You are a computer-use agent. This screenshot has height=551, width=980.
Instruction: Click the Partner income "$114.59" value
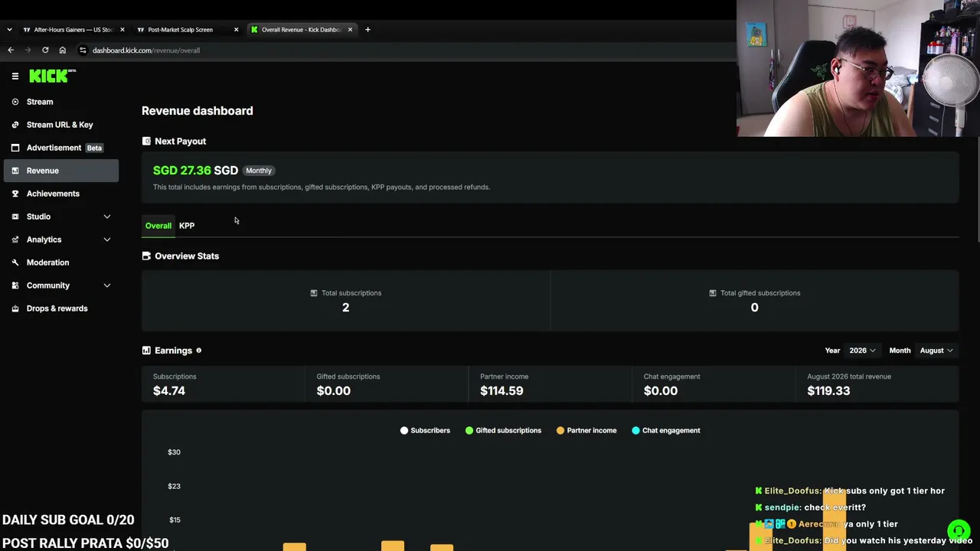click(x=501, y=391)
